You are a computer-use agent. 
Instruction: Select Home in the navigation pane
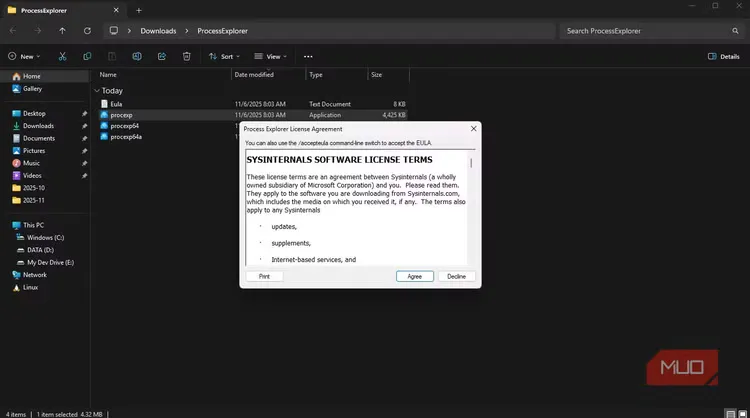point(44,76)
